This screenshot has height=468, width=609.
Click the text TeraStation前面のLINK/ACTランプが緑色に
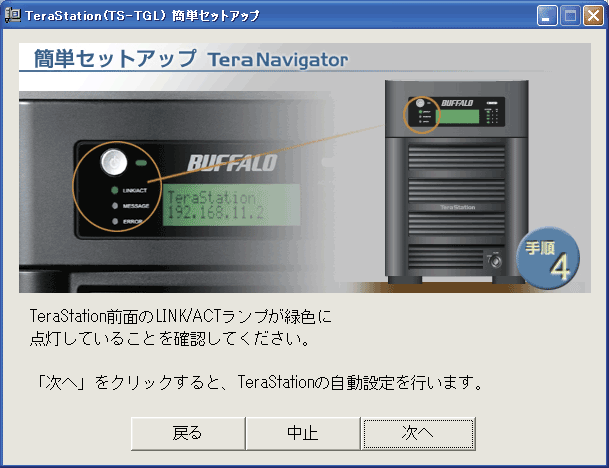(x=181, y=317)
